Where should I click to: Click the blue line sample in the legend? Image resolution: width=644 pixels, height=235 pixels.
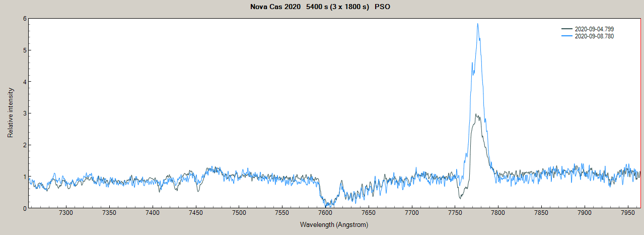tap(567, 36)
